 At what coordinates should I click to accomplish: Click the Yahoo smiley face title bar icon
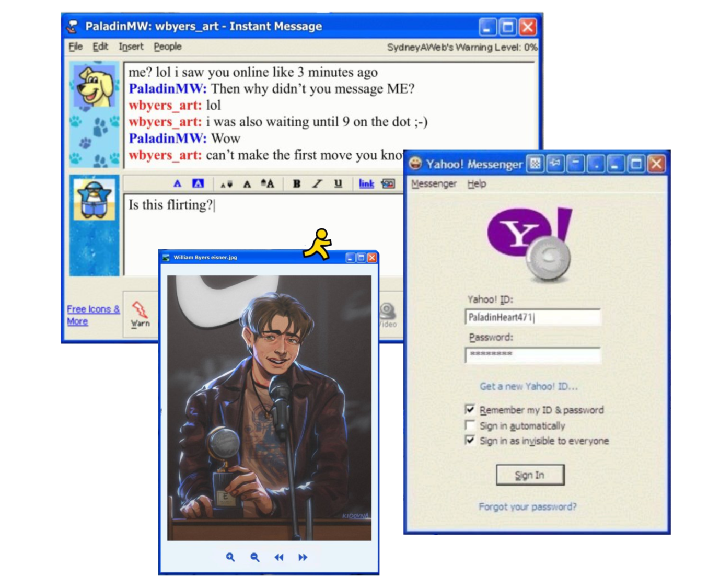[x=415, y=164]
